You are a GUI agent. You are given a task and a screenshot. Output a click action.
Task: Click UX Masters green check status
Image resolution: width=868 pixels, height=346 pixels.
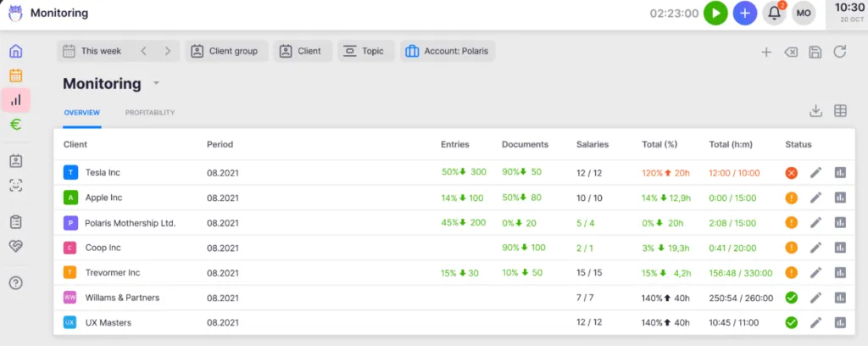click(x=792, y=322)
